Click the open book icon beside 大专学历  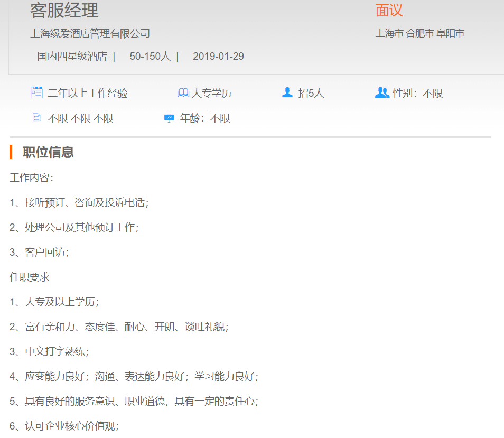(x=183, y=93)
